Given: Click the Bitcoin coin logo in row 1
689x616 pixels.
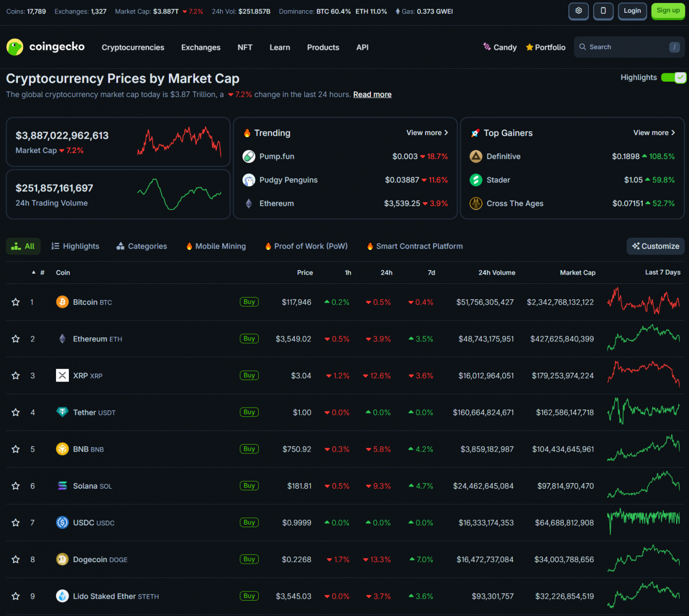Looking at the screenshot, I should (62, 302).
